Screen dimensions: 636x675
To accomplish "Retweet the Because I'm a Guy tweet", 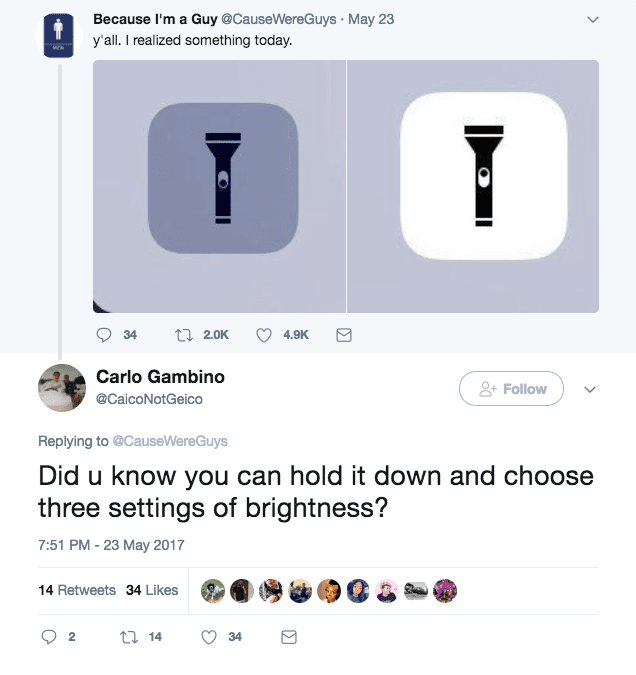I will [183, 335].
